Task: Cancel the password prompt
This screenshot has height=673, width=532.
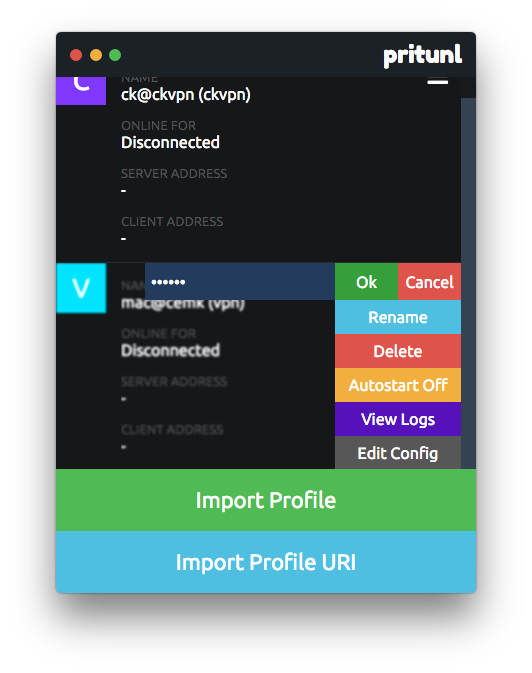Action: point(429,282)
